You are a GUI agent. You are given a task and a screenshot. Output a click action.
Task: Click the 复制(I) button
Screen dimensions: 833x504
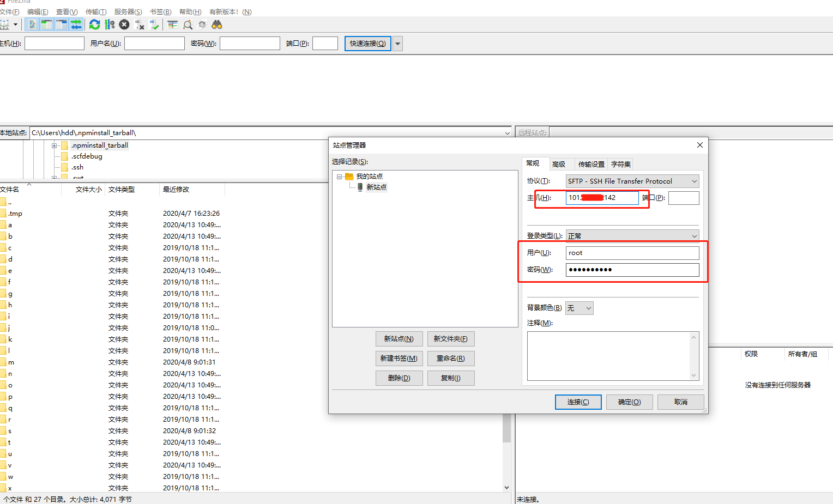pyautogui.click(x=451, y=378)
